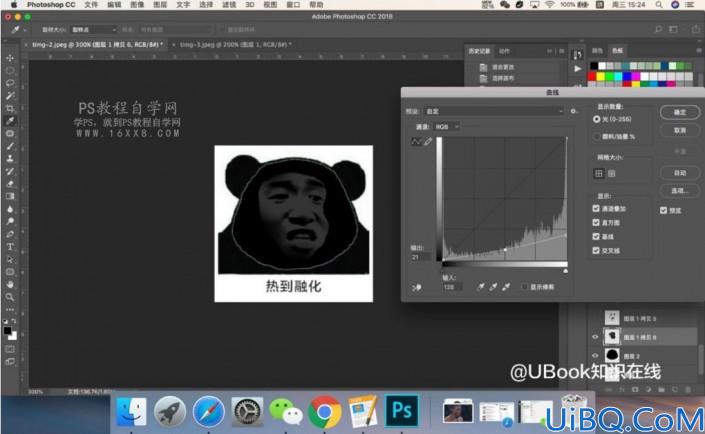Choose the curve point edit icon in Curves
The image size is (705, 434).
click(x=416, y=142)
